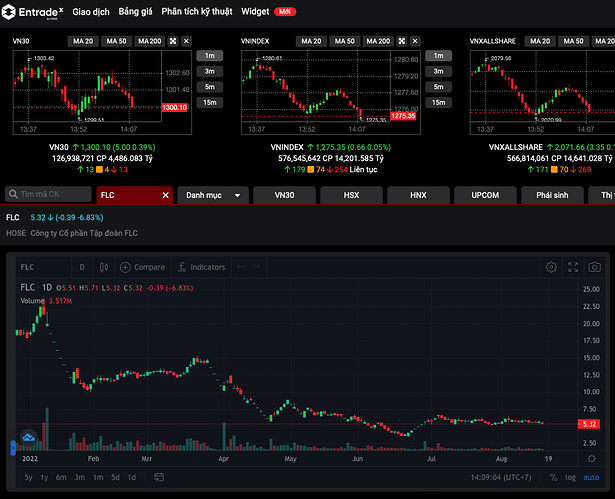Open the D interval dropdown in chart toolbar
This screenshot has height=499, width=615.
click(x=82, y=267)
